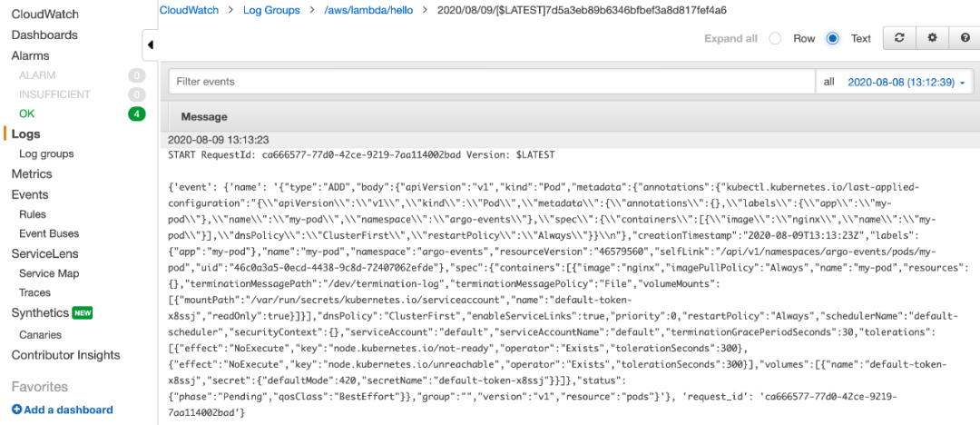Open the 2020-08-08 time range dropdown
980x425 pixels.
click(906, 82)
